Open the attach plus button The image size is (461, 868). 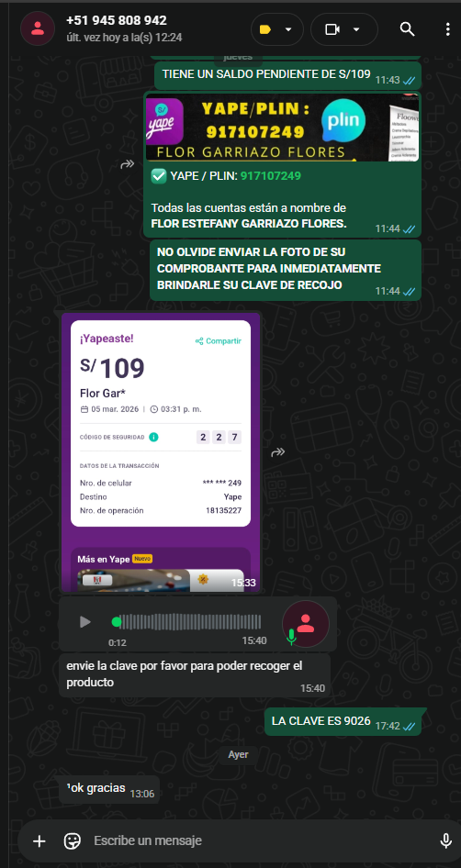39,841
